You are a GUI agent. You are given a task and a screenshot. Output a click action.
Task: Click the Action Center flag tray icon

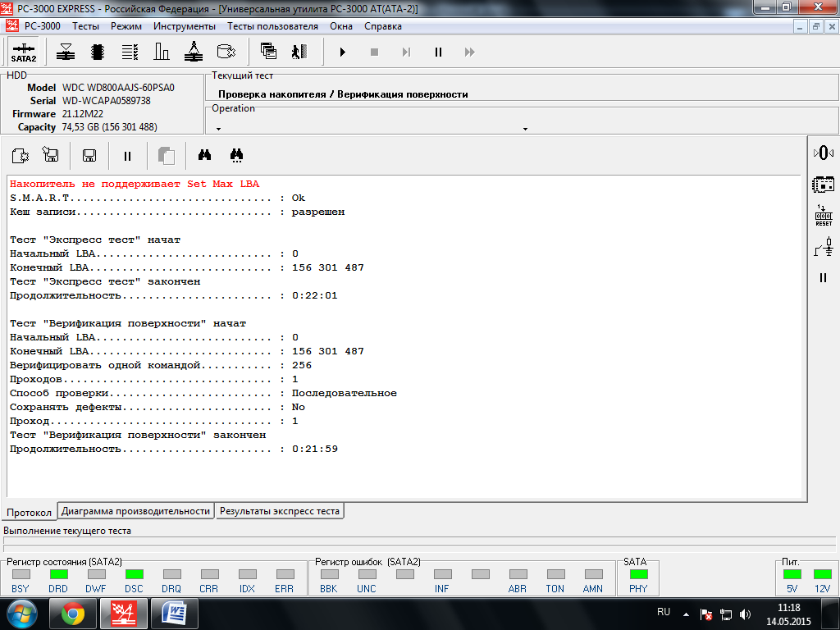[706, 614]
